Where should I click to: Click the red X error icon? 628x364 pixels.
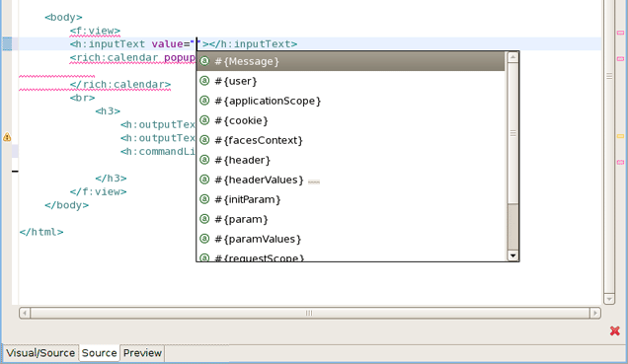pyautogui.click(x=615, y=330)
